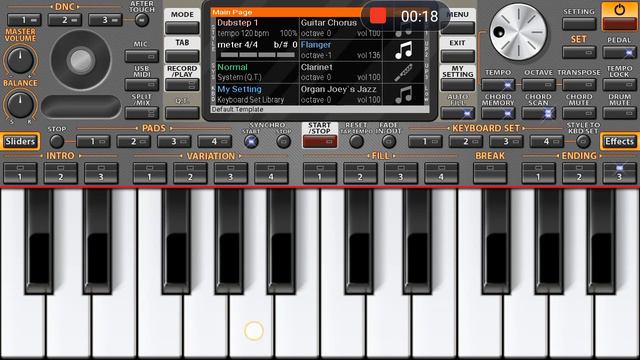This screenshot has height=360, width=640.
Task: Click the Style to Kbd Set button
Action: 583,142
